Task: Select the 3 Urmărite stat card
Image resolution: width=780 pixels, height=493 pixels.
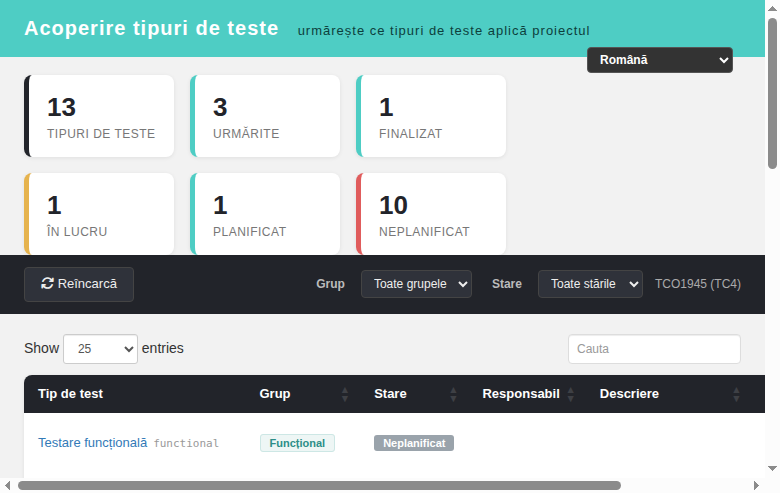Action: click(265, 116)
